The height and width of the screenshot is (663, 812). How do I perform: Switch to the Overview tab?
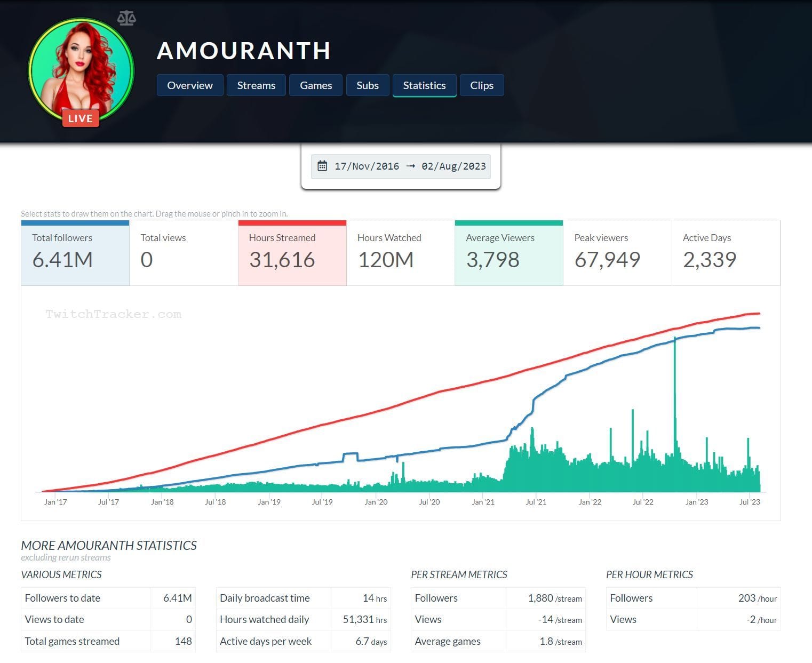click(189, 85)
